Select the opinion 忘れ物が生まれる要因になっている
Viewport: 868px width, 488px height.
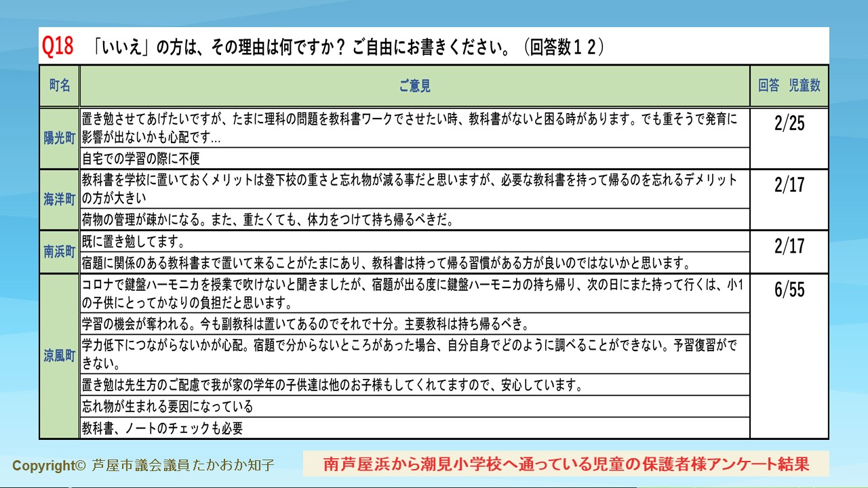[414, 407]
